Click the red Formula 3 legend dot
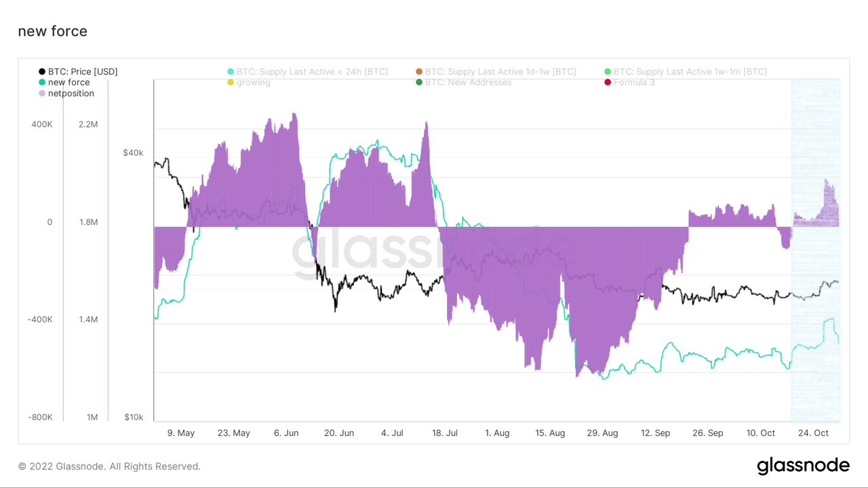The height and width of the screenshot is (488, 868). (x=608, y=83)
